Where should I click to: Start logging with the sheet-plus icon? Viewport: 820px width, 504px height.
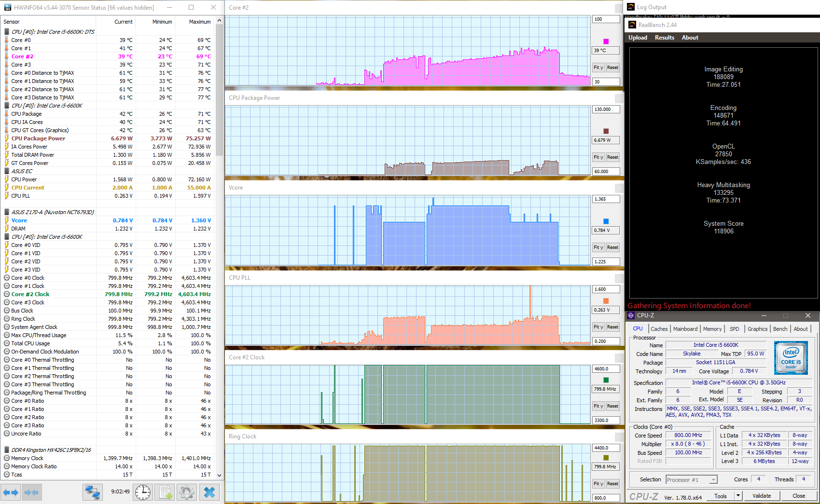click(x=166, y=492)
